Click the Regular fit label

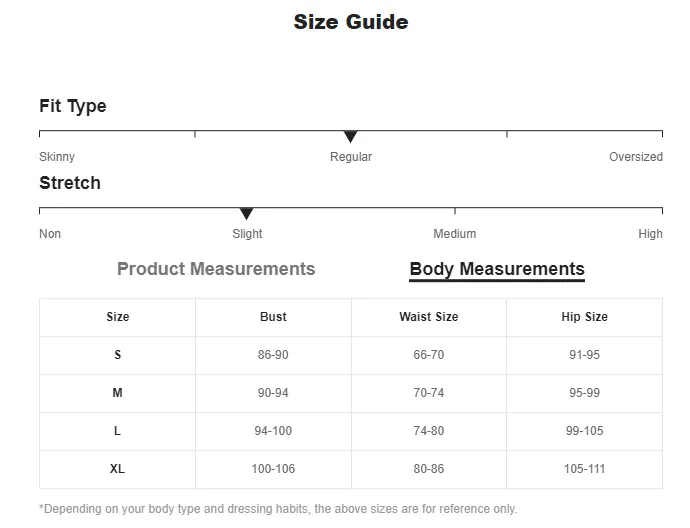[351, 157]
